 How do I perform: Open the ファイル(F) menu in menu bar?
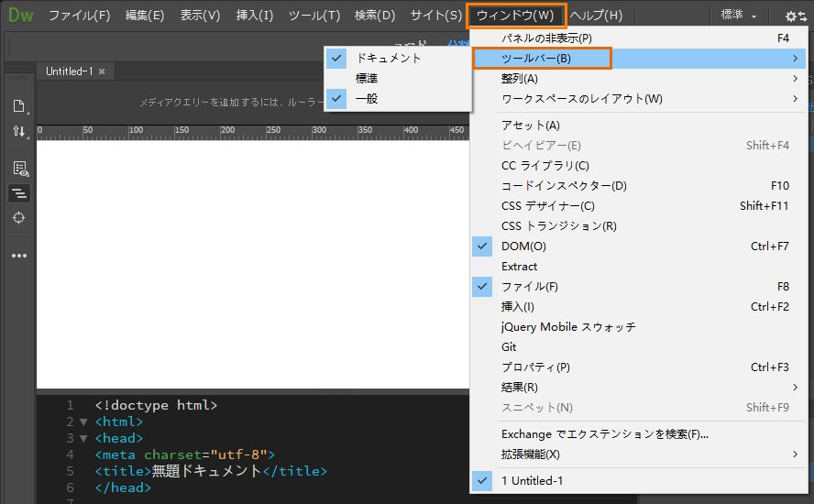coord(80,15)
